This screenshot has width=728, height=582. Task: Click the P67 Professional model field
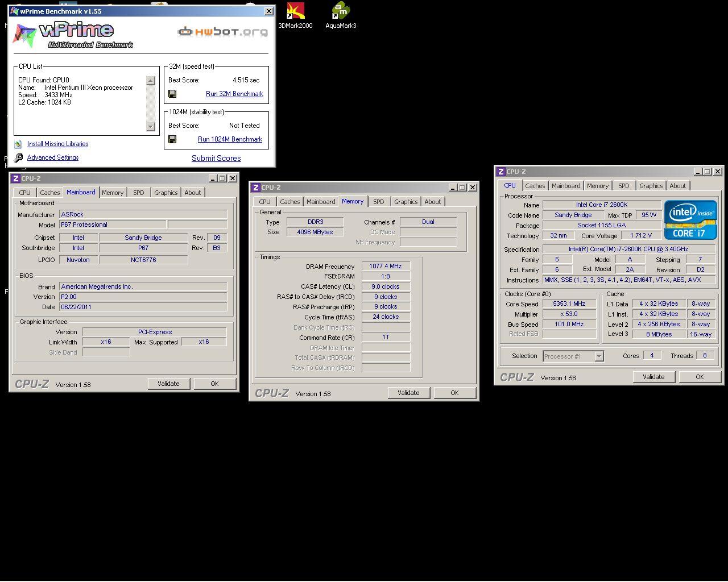(113, 225)
